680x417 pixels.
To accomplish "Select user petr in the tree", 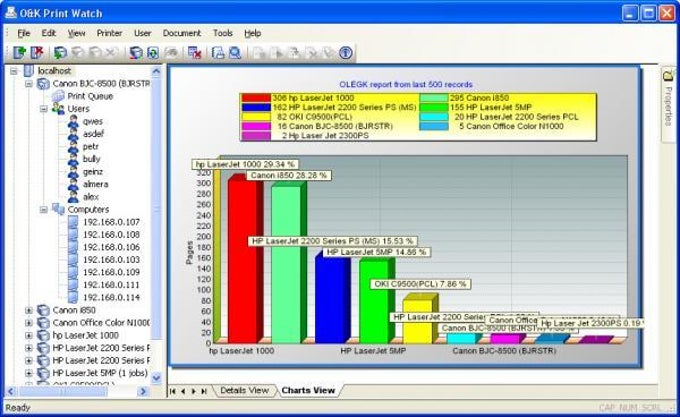I will click(x=91, y=147).
